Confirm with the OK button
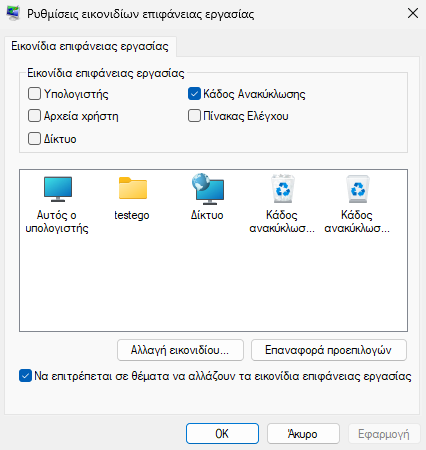 click(x=222, y=434)
